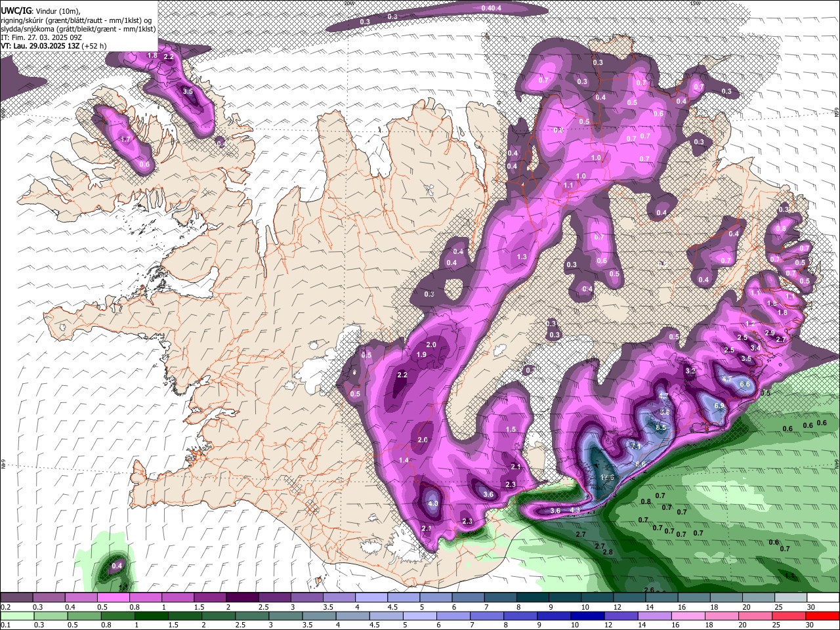Click the 1.4 snow value on the map
The width and height of the screenshot is (840, 630).
[404, 461]
